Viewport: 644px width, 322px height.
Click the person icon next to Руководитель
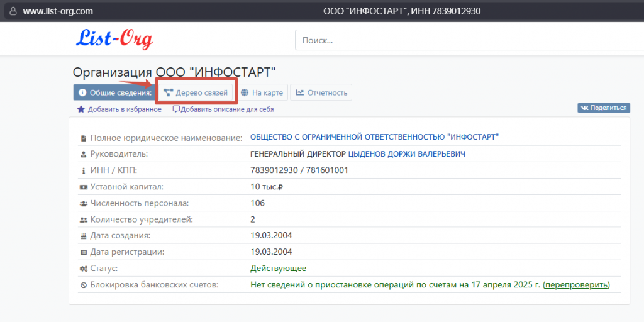coord(84,155)
